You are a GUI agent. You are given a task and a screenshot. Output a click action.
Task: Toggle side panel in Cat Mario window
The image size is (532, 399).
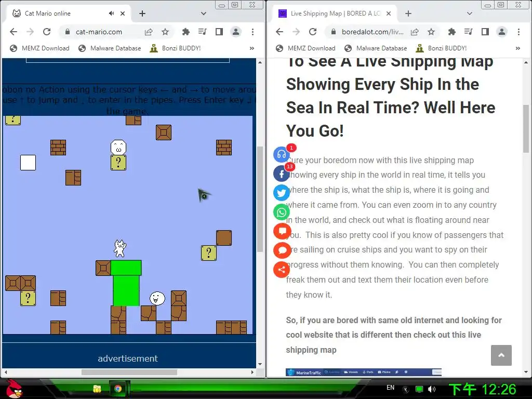click(219, 32)
